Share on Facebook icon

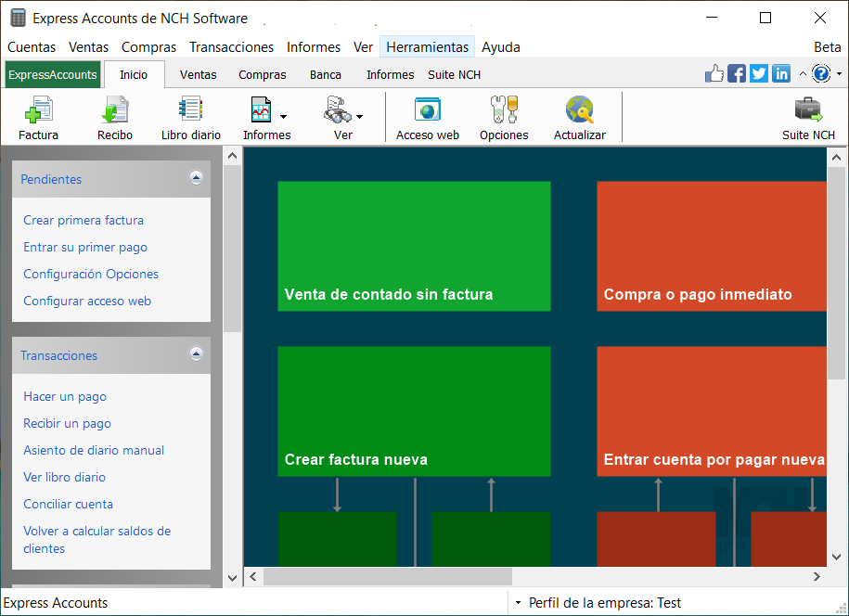click(x=737, y=73)
